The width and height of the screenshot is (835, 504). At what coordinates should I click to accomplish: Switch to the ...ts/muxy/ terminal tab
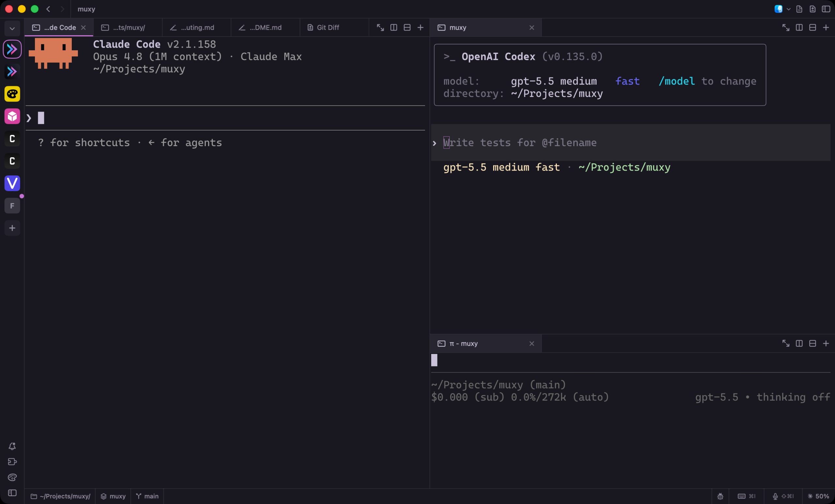tap(128, 27)
